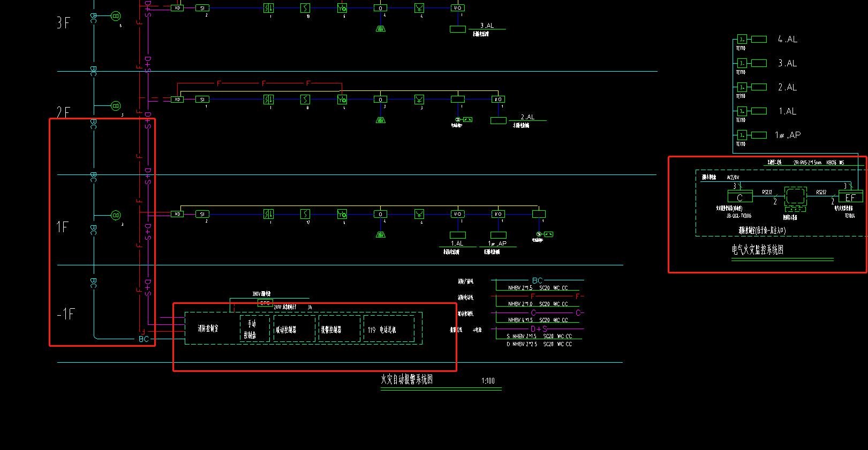Viewport: 868px width, 450px height.
Task: Click the 2F Yo call point symbol
Action: (x=342, y=99)
